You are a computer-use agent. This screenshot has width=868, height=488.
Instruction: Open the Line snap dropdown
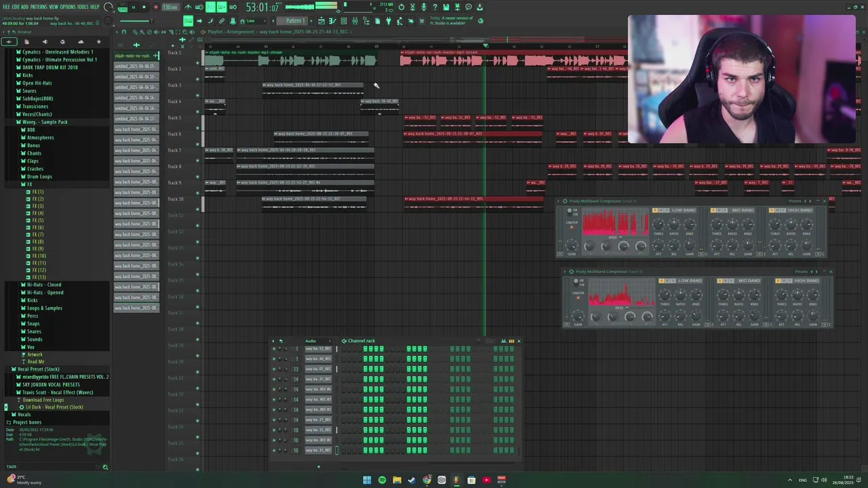click(x=256, y=21)
